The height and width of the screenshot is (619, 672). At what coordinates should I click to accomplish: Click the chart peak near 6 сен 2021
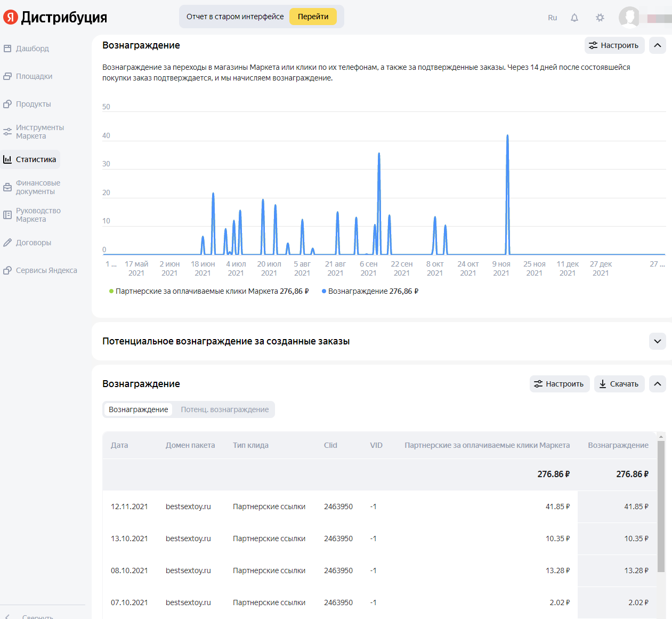pos(379,155)
